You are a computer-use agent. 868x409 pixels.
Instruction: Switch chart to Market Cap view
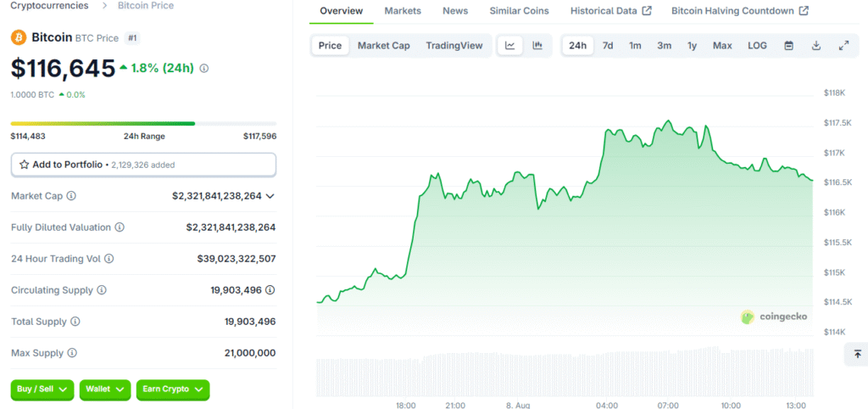383,45
